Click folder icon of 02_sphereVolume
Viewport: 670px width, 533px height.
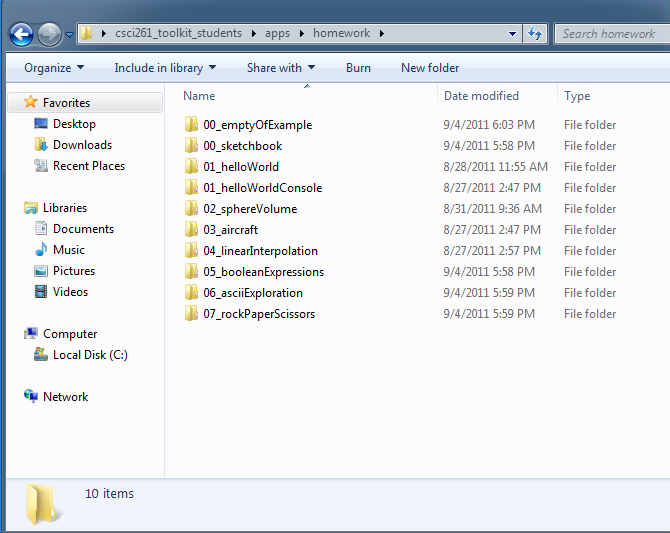[191, 208]
